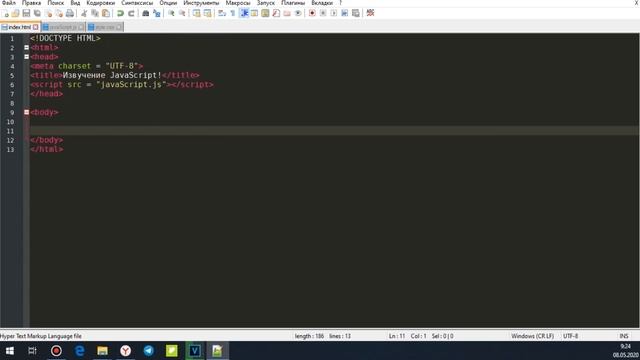Open the Кодировки menu
Image resolution: width=640 pixels, height=360 pixels.
100,3
